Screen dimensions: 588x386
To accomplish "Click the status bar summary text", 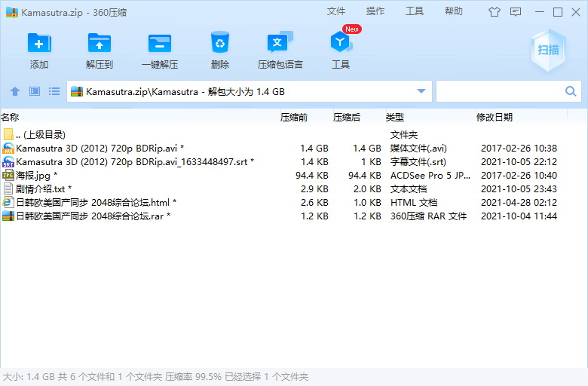I will [155, 377].
